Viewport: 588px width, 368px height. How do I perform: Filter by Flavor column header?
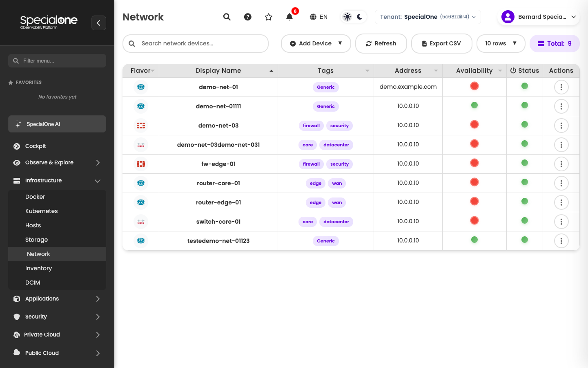click(141, 71)
